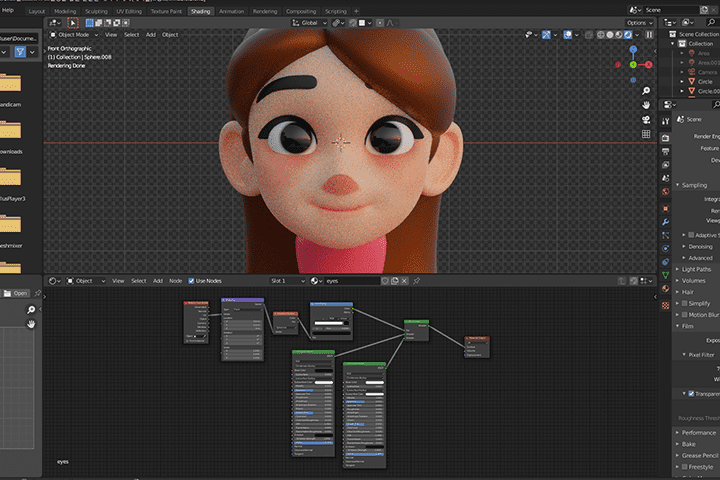This screenshot has width=720, height=480.
Task: Open the Help menu
Action: click(8, 10)
